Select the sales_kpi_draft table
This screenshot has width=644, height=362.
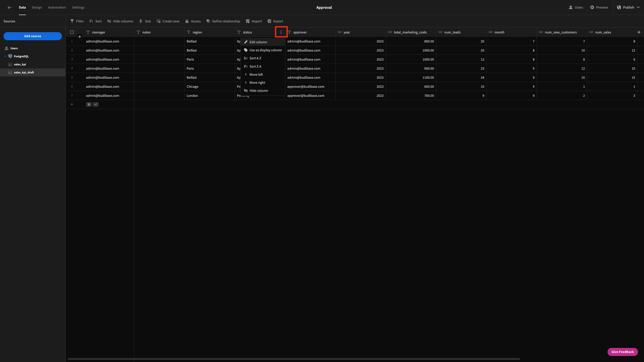click(33, 72)
